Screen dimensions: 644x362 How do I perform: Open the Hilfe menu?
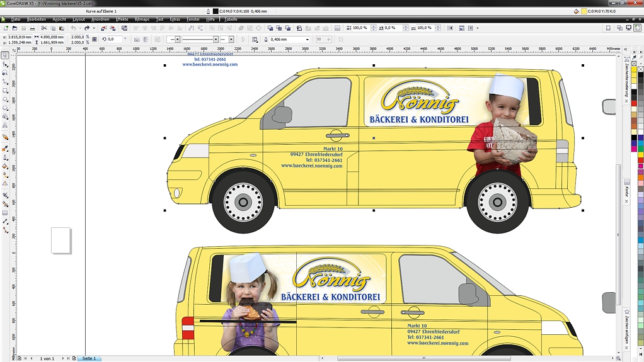click(x=210, y=20)
